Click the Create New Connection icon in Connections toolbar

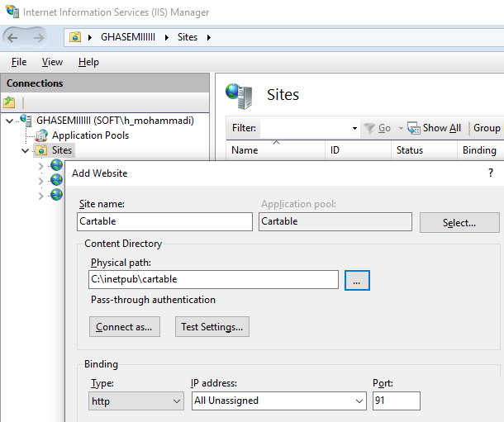(x=9, y=102)
